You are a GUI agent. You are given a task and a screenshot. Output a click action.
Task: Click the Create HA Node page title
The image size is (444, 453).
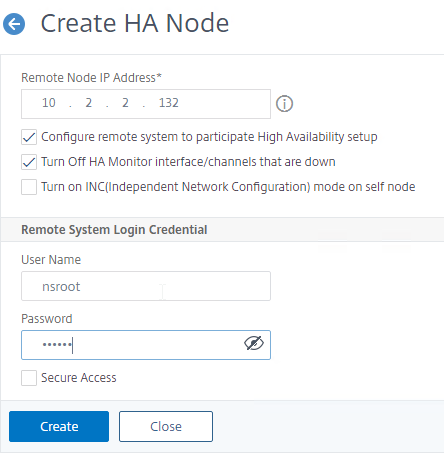(135, 23)
